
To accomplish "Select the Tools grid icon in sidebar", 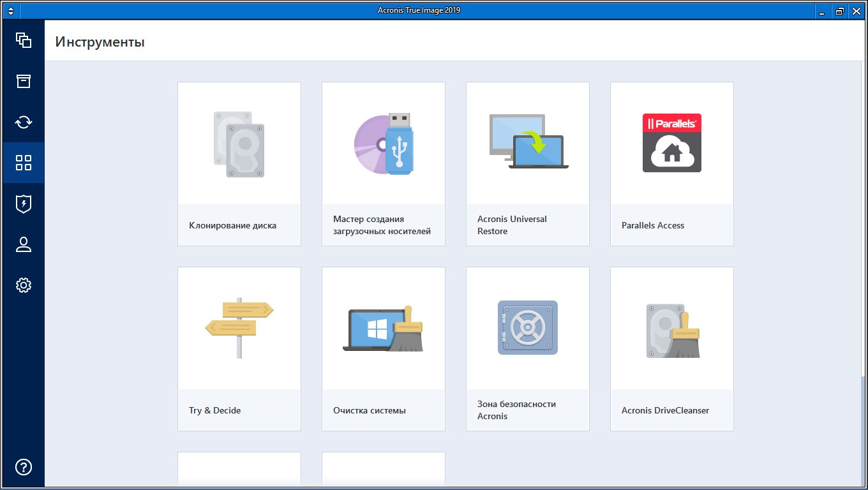I will pos(24,163).
